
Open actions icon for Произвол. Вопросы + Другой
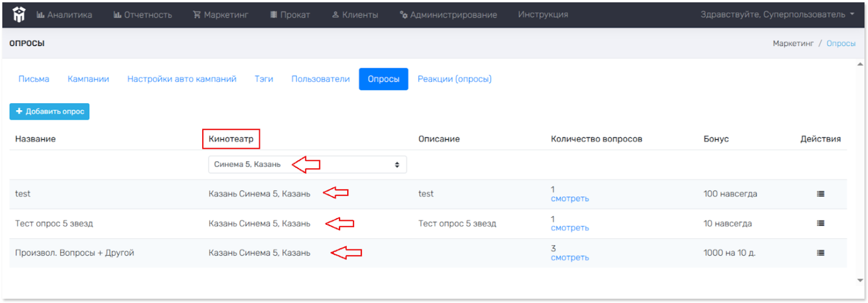[820, 253]
